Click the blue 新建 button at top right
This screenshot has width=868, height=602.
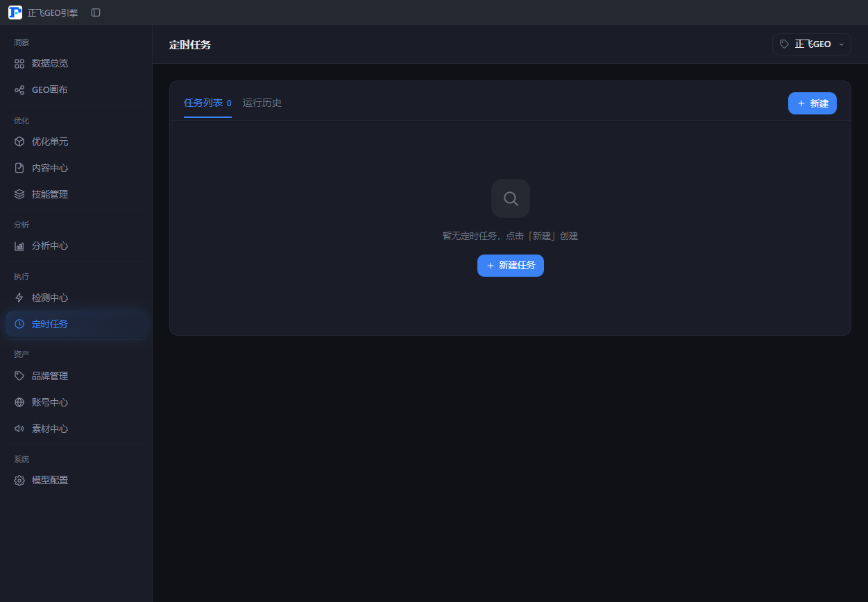click(812, 103)
